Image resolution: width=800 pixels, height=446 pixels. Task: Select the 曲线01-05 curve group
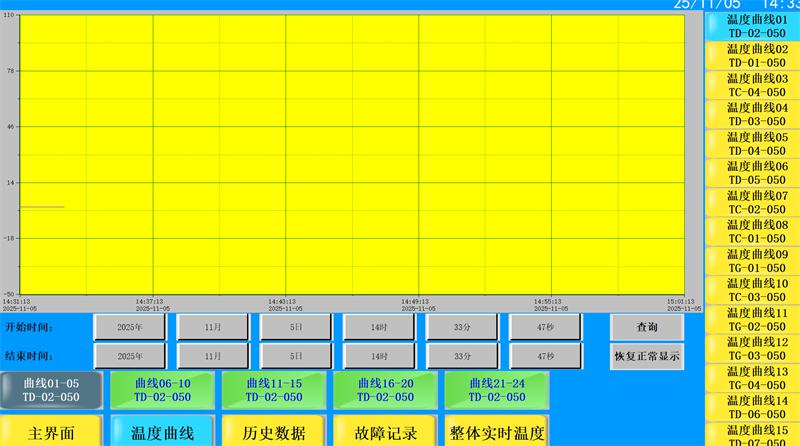point(51,389)
